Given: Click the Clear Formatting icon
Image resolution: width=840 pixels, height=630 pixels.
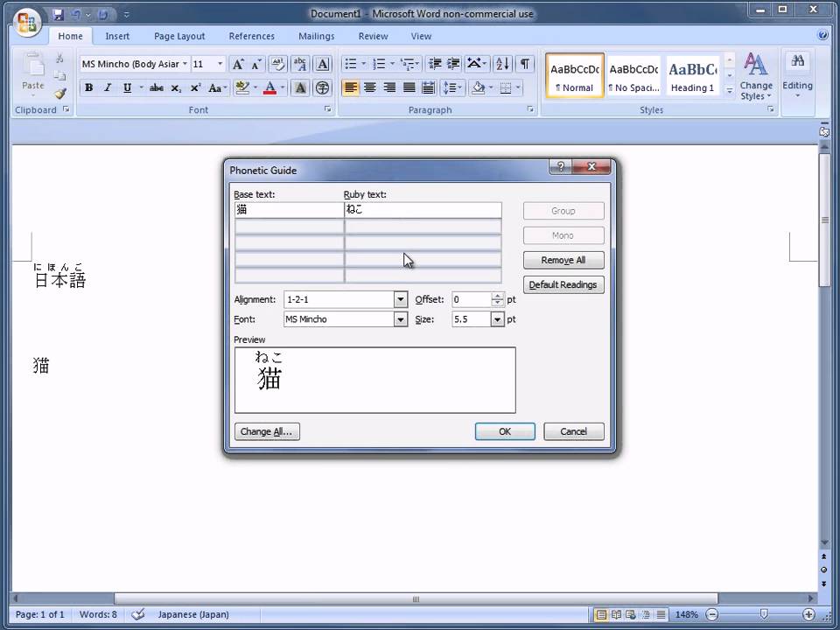Looking at the screenshot, I should [x=277, y=64].
